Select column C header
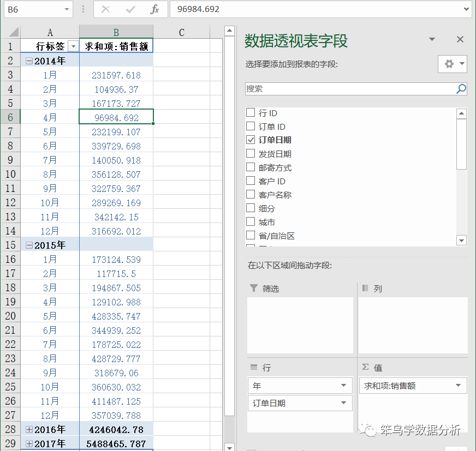 click(x=182, y=32)
